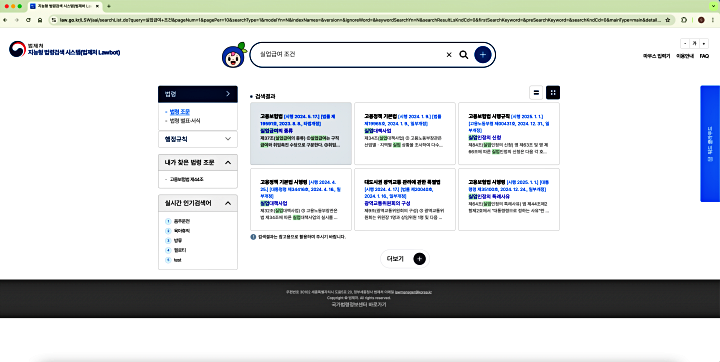
Task: Open the FAQ link
Action: coord(704,56)
